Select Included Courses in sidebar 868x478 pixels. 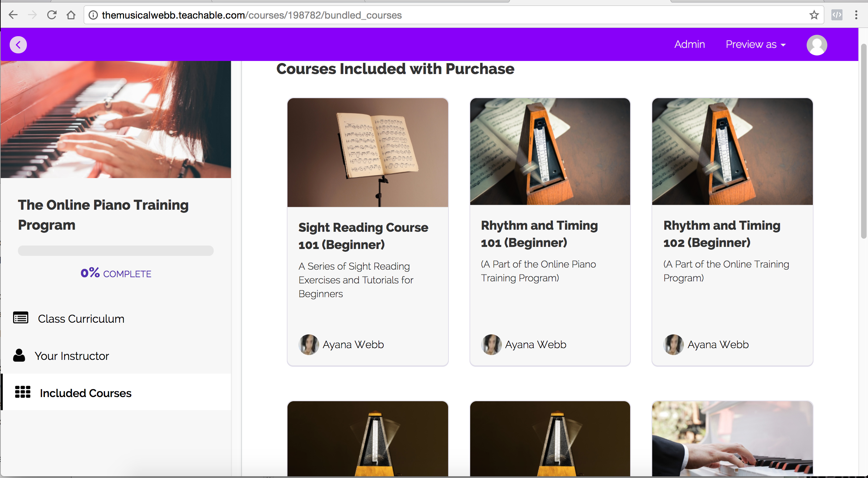click(x=116, y=392)
